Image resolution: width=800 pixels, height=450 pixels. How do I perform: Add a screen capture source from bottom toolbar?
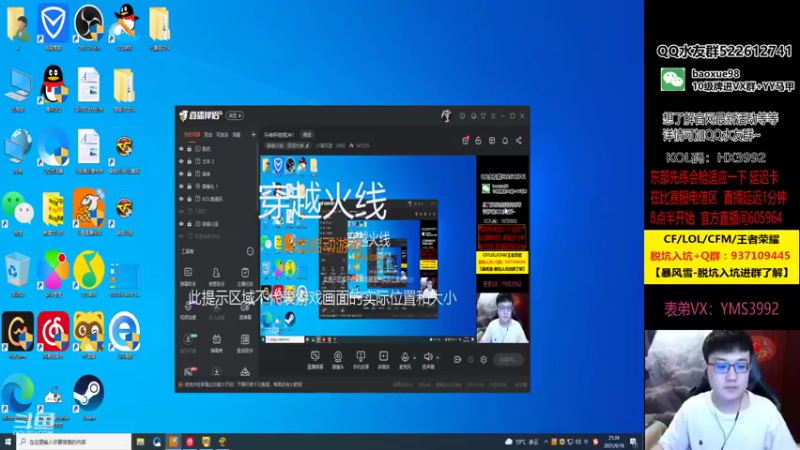(x=315, y=359)
